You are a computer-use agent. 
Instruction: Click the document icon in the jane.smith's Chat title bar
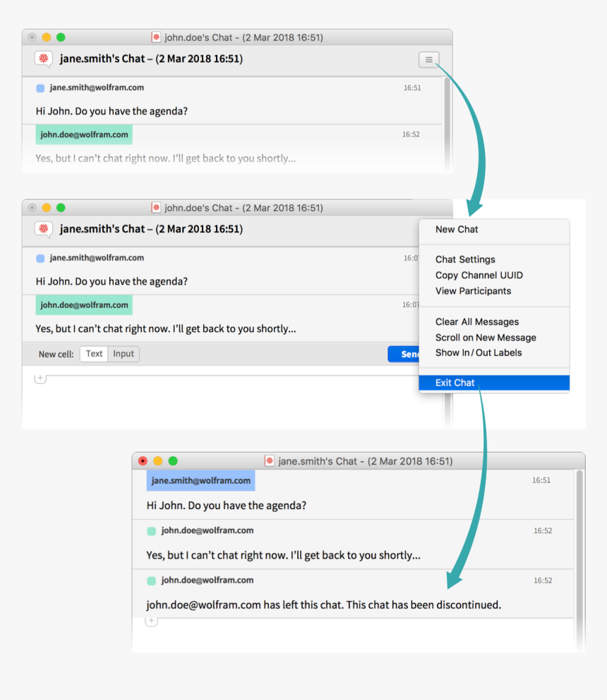coord(270,461)
